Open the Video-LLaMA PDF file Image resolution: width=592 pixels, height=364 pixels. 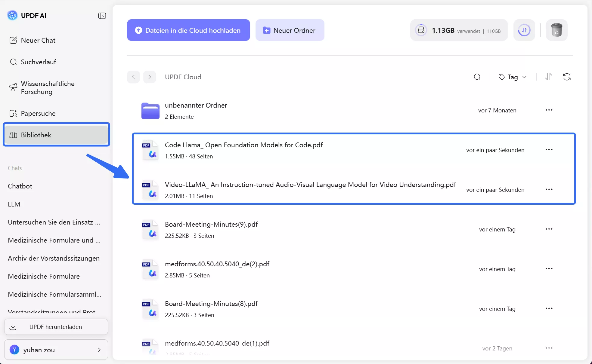(x=310, y=185)
